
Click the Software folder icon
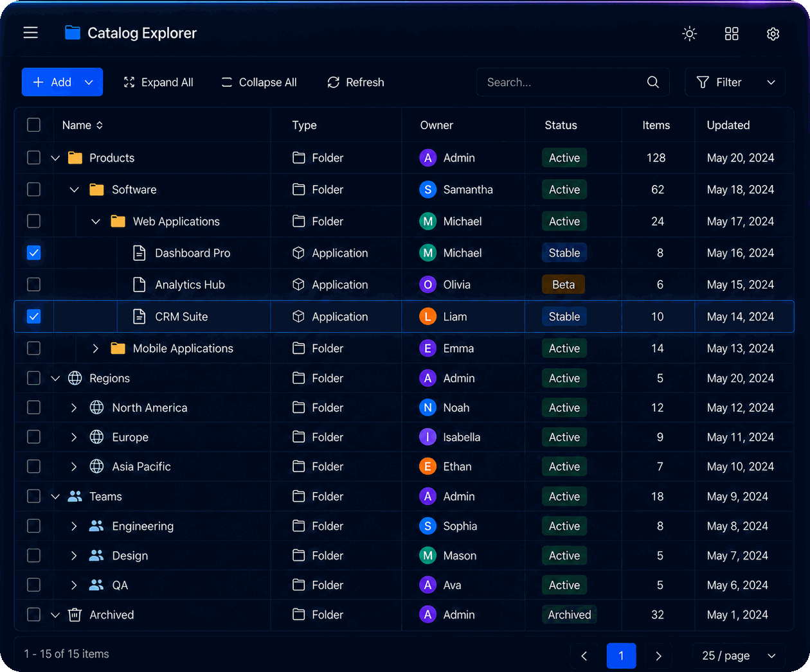tap(97, 190)
